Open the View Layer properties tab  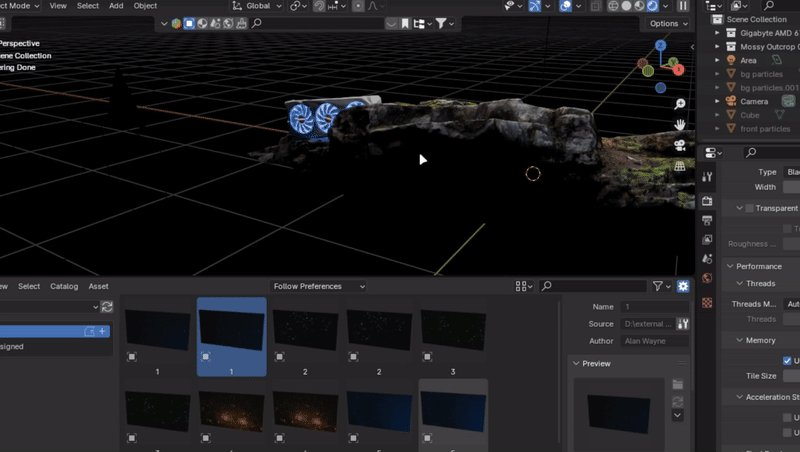(x=707, y=239)
